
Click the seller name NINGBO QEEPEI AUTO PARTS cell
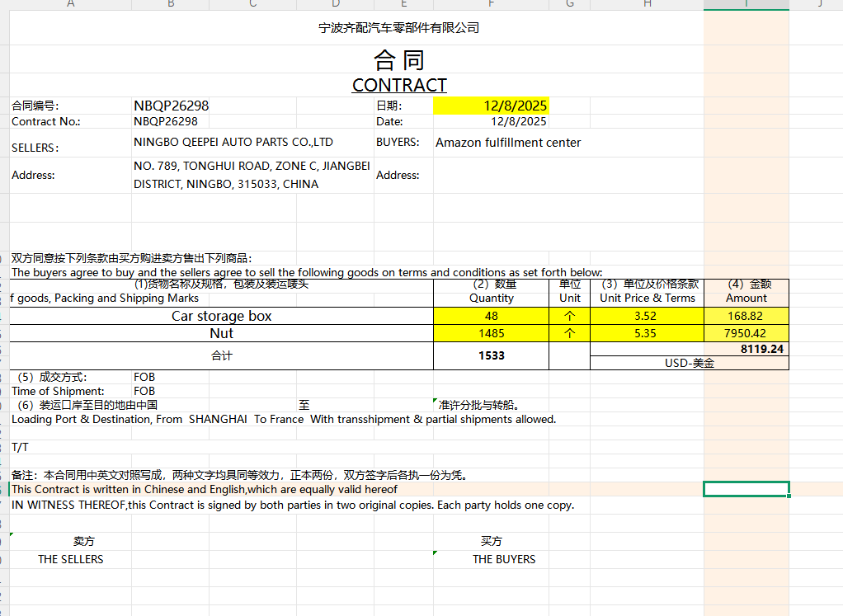coord(233,142)
